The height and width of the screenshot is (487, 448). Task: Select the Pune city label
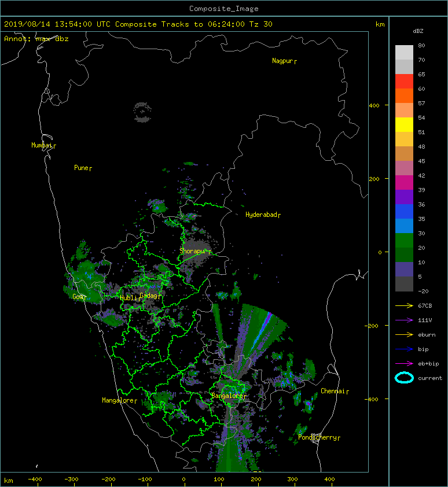(81, 168)
